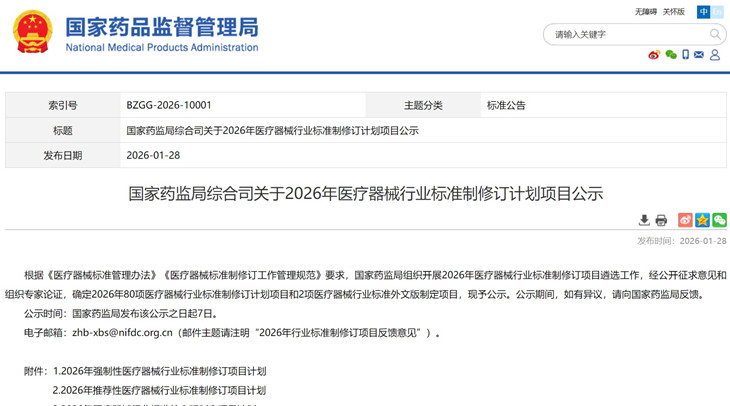
Task: Open attachment 1 强制性 standards project plan
Action: point(165,371)
